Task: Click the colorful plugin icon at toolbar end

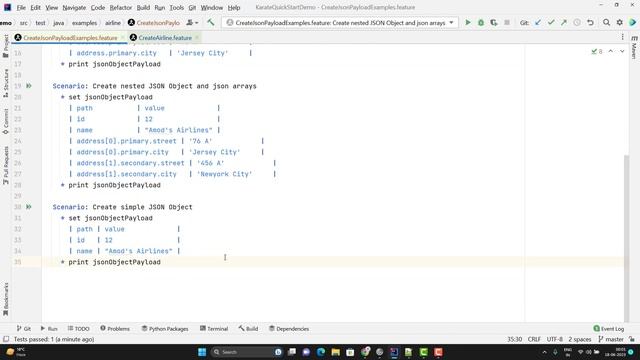Action: (x=633, y=23)
